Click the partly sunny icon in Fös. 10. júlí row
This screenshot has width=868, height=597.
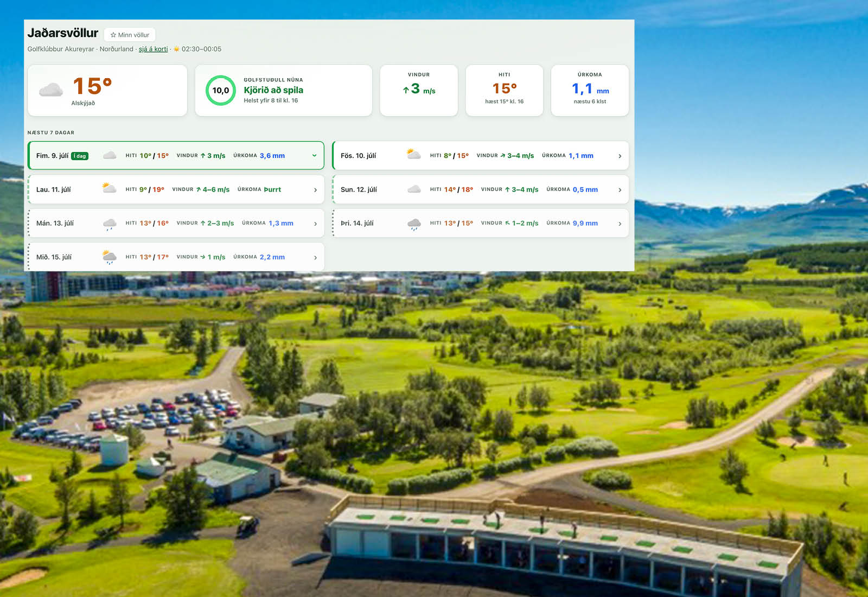pyautogui.click(x=414, y=154)
